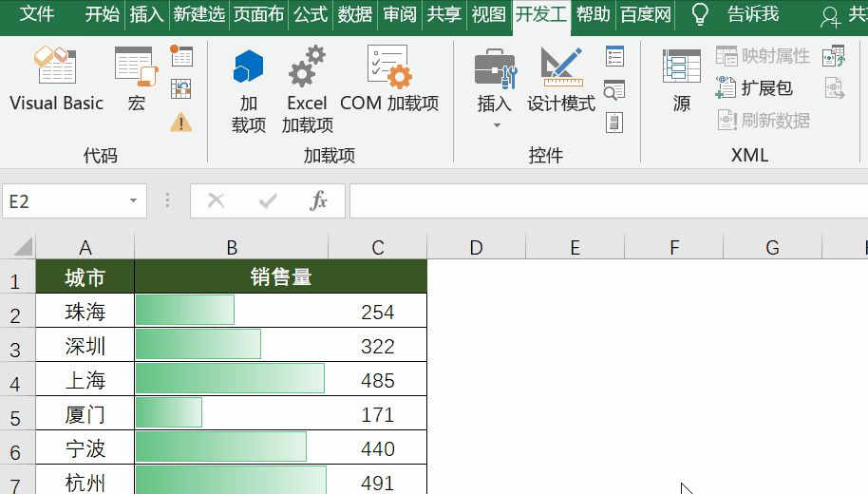The image size is (868, 494).
Task: Click cell 深圳
Action: tap(85, 346)
